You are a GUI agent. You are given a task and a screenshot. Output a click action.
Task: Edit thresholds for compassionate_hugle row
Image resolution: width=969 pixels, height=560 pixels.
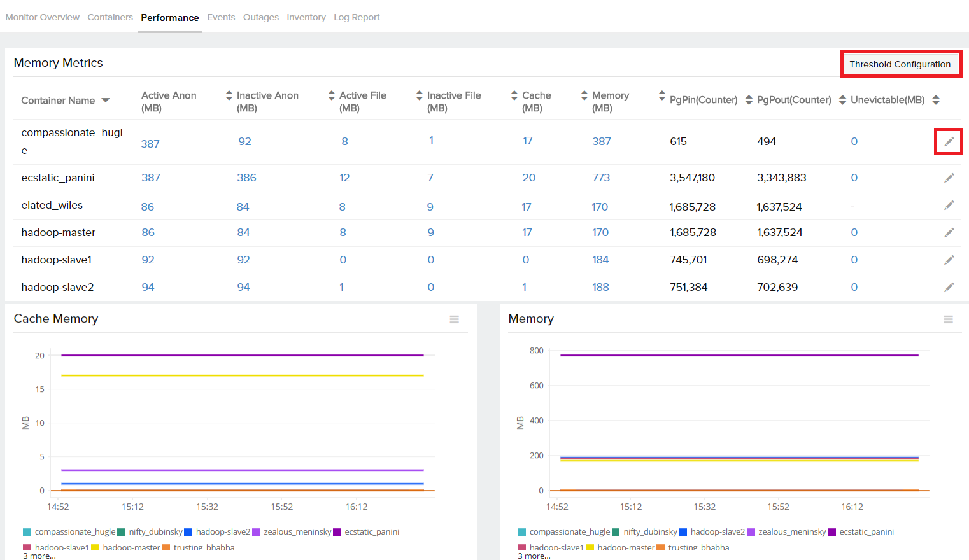click(x=949, y=141)
